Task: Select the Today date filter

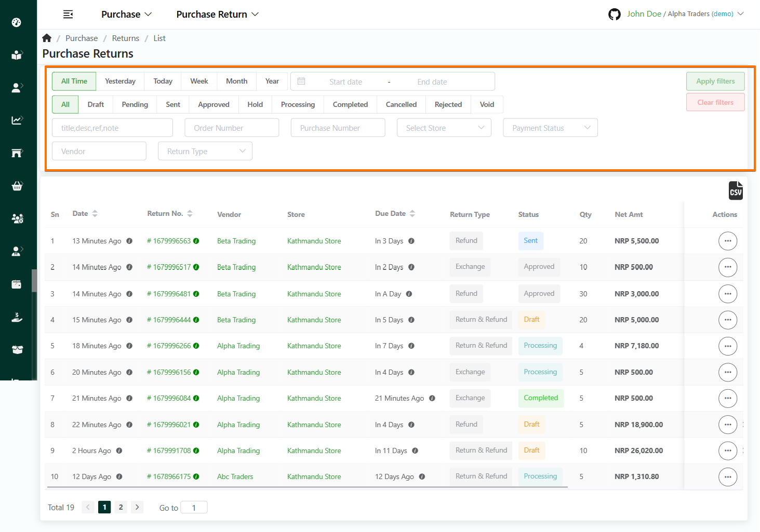Action: pos(163,81)
